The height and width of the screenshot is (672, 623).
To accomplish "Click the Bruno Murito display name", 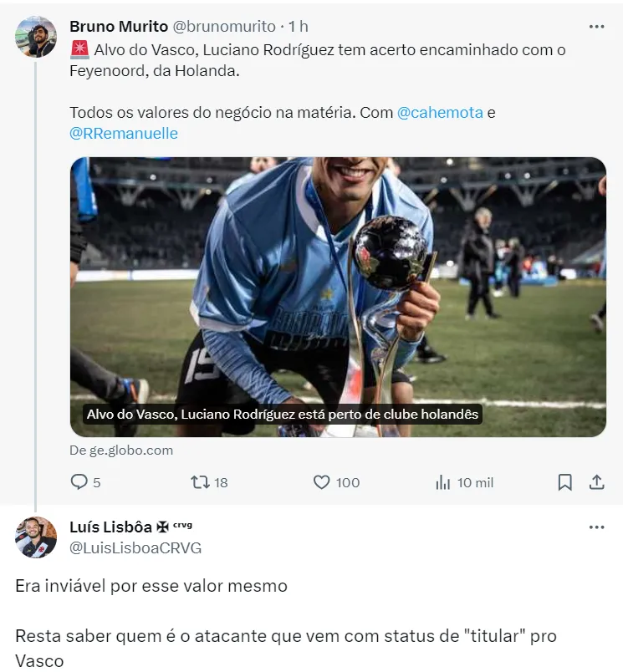I will (119, 27).
